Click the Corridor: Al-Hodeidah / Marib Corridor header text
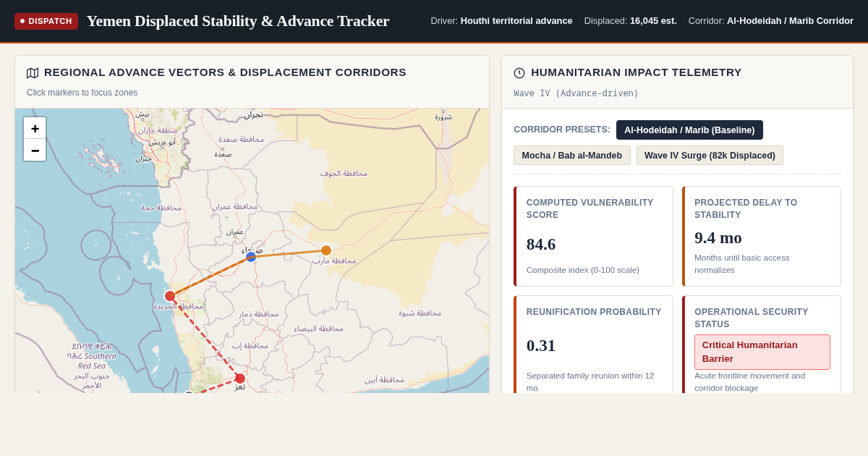The image size is (868, 456). point(771,21)
